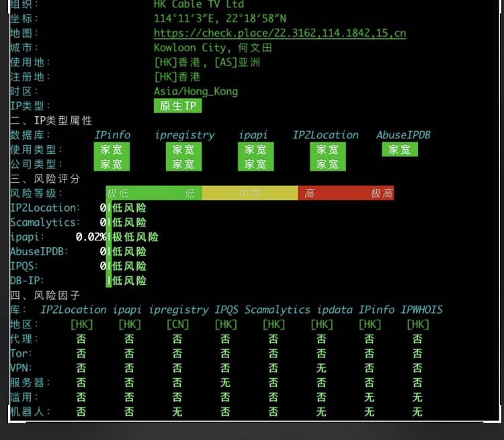Select IP2Location 公司类型 家宽 badge
Viewport: 504px width, 440px height.
[x=327, y=164]
